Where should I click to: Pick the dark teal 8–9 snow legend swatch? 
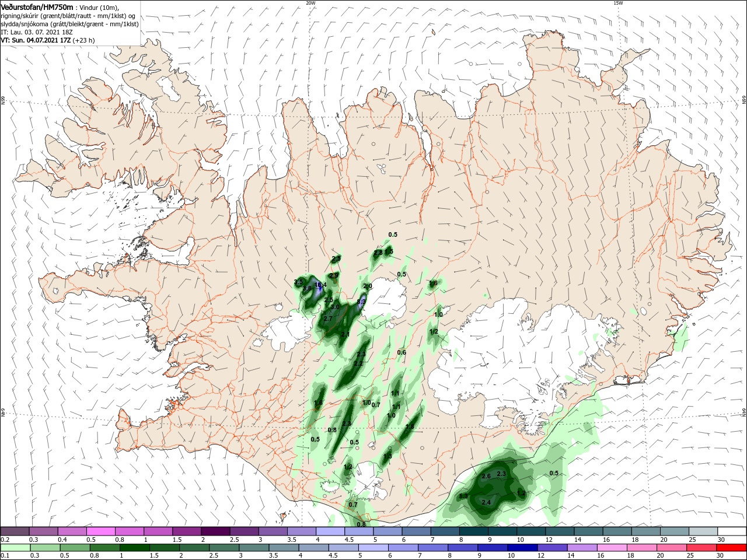coord(475,531)
